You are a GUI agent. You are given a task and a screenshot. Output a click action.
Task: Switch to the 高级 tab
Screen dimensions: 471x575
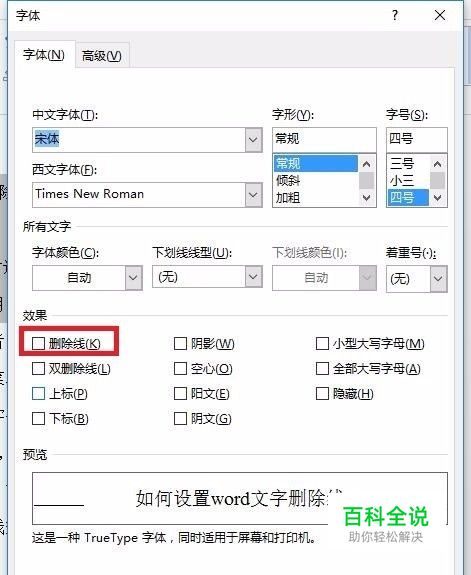(102, 56)
